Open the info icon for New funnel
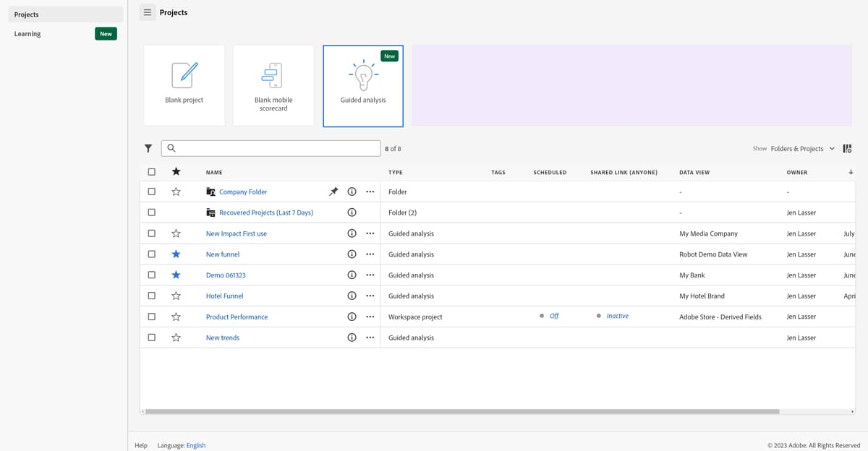Image resolution: width=868 pixels, height=451 pixels. pos(352,254)
